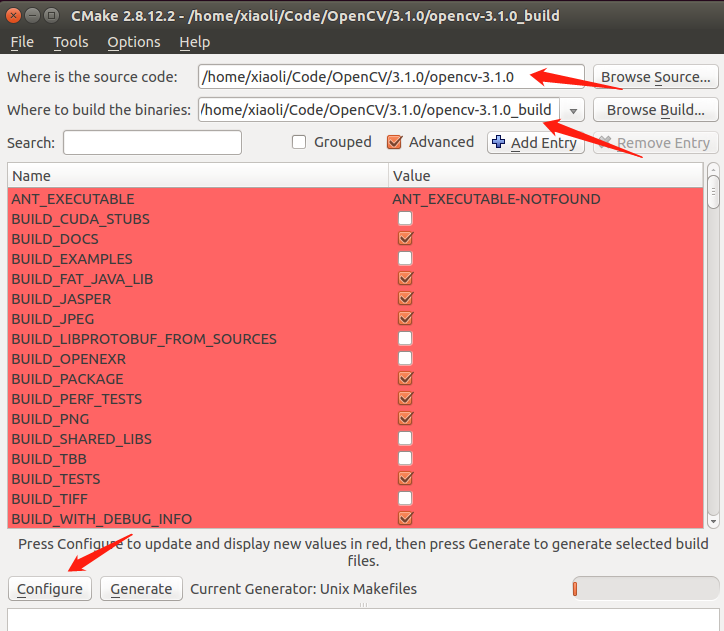The image size is (724, 631).
Task: Select the BUILD_TIFF name cell
Action: (x=49, y=499)
